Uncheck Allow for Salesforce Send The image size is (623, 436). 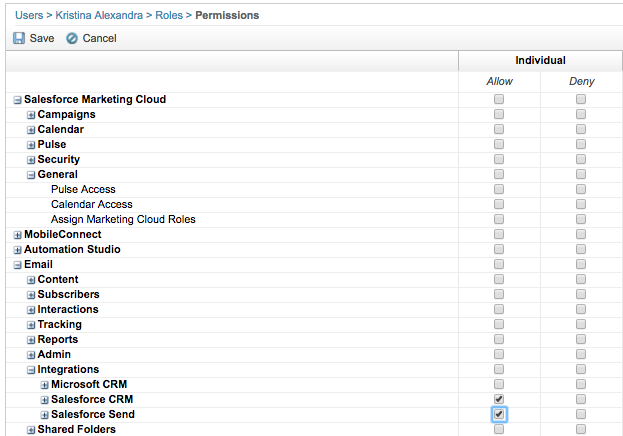(x=499, y=414)
